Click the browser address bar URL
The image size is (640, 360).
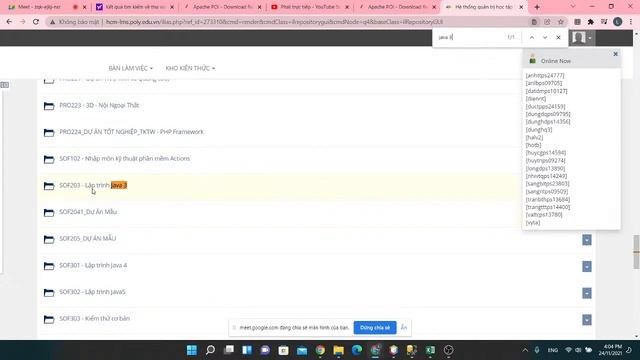(274, 22)
